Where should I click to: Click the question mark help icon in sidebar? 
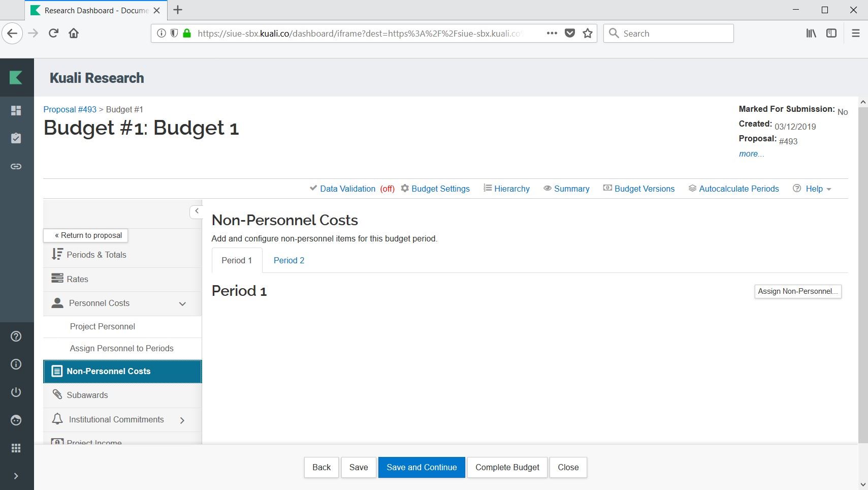click(16, 336)
